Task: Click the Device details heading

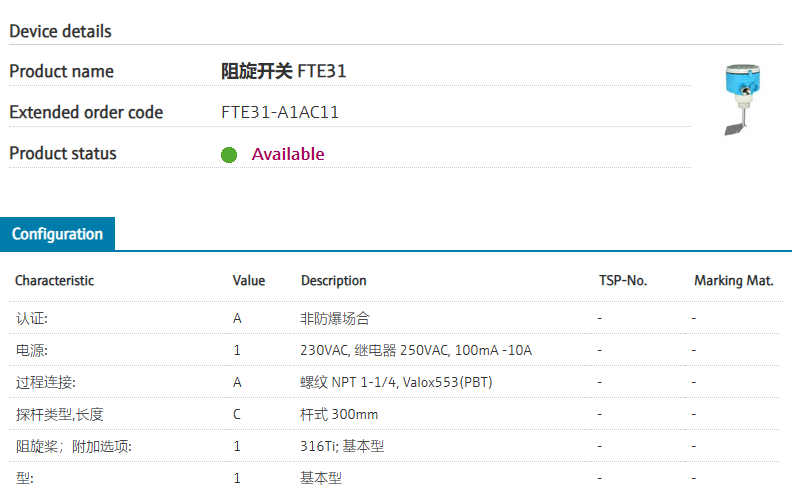Action: (x=60, y=31)
